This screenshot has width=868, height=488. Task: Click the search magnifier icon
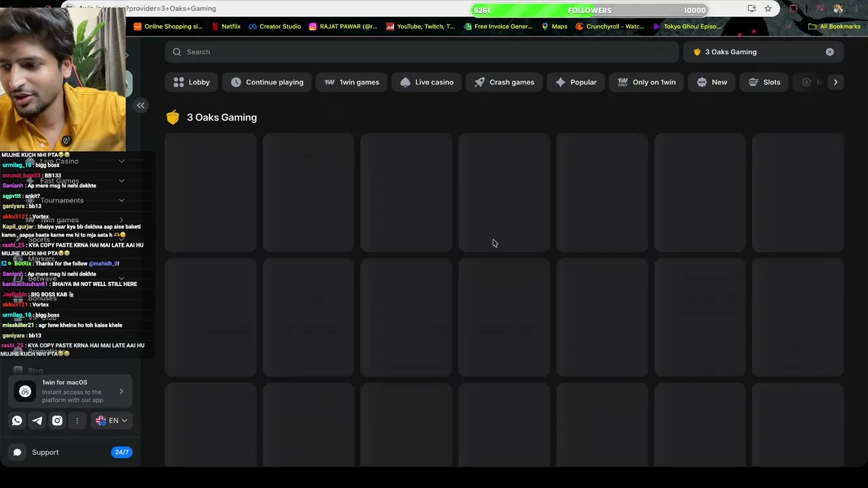177,52
